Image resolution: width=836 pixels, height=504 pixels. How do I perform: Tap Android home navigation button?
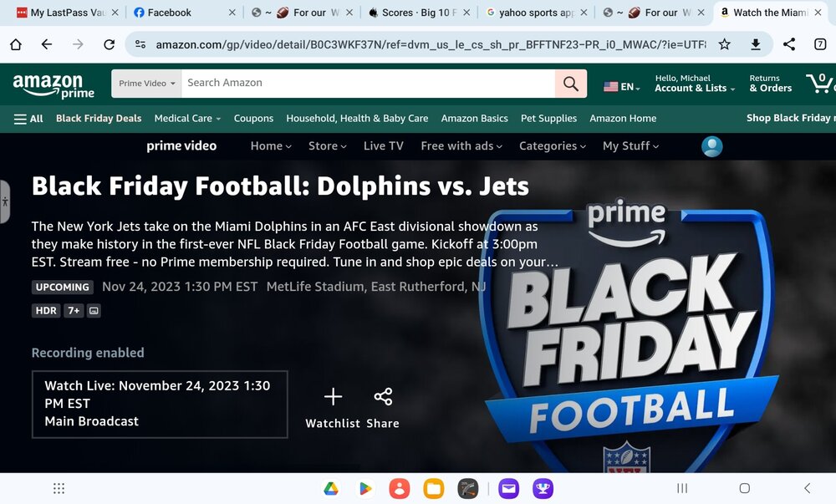tap(745, 488)
